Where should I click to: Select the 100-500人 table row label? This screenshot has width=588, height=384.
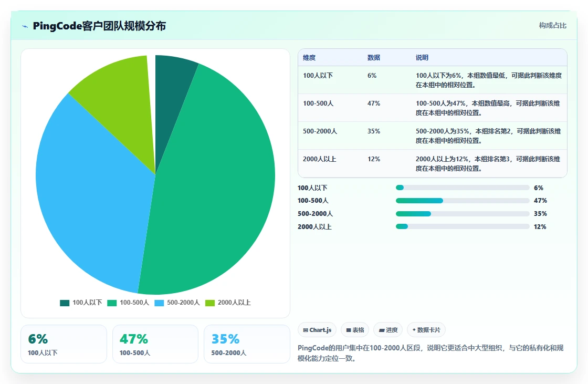coord(318,103)
